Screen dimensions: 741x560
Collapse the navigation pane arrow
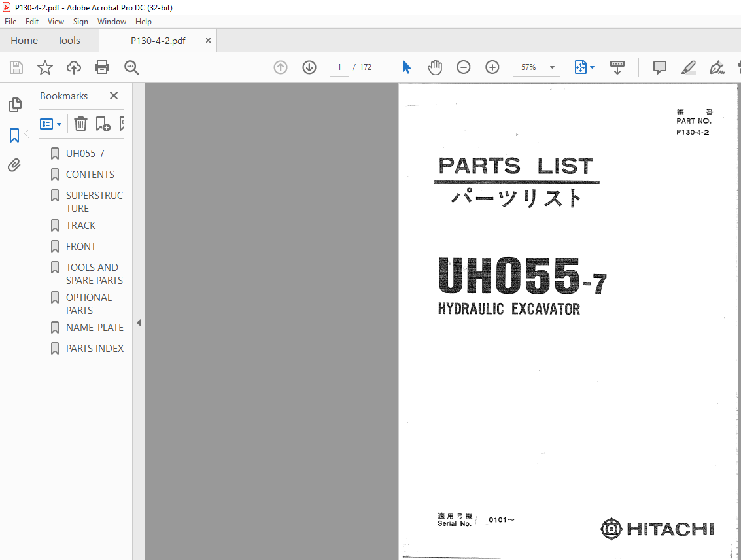[x=139, y=323]
